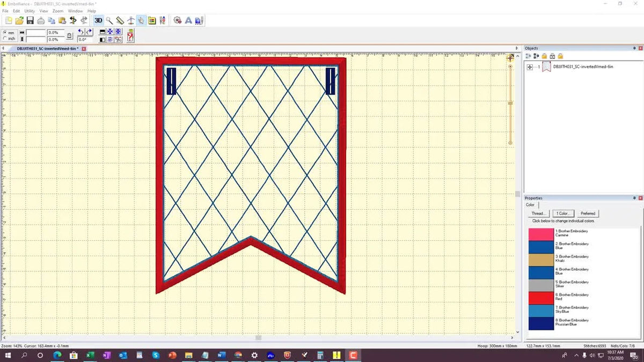Select the Prussian Blue color swatch

click(x=541, y=323)
